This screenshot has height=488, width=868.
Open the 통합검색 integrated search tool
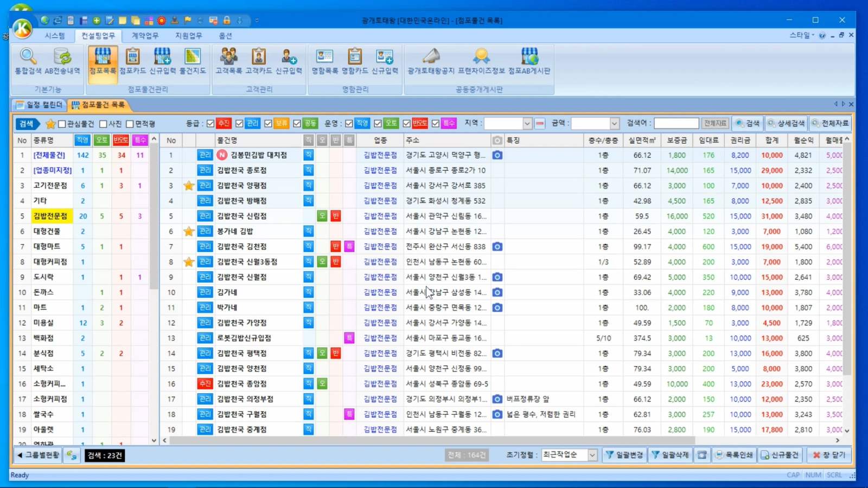coord(28,61)
